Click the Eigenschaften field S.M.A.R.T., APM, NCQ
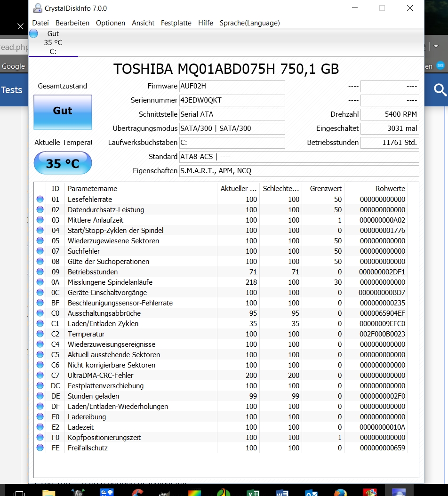Viewport: 448px width, 496px height. 299,171
